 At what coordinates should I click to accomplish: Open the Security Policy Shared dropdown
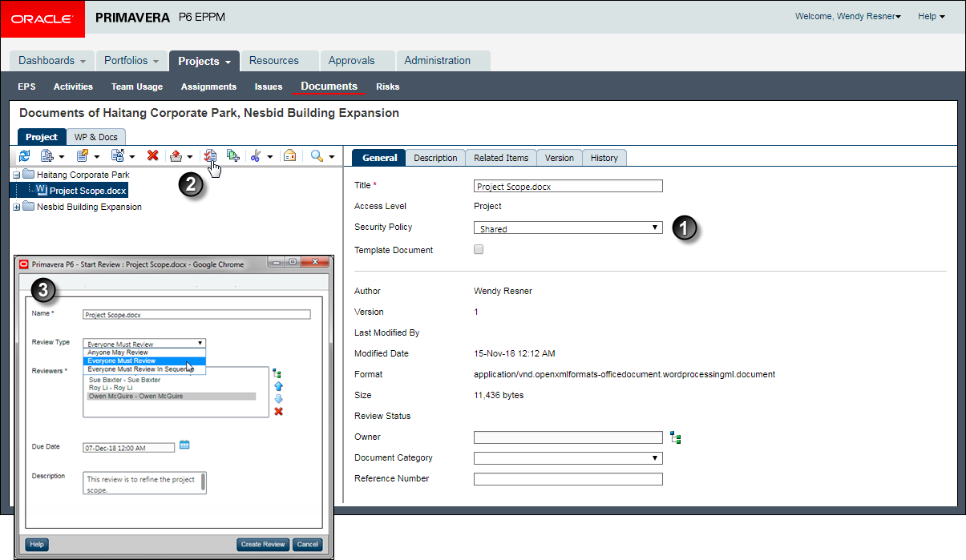coord(568,228)
